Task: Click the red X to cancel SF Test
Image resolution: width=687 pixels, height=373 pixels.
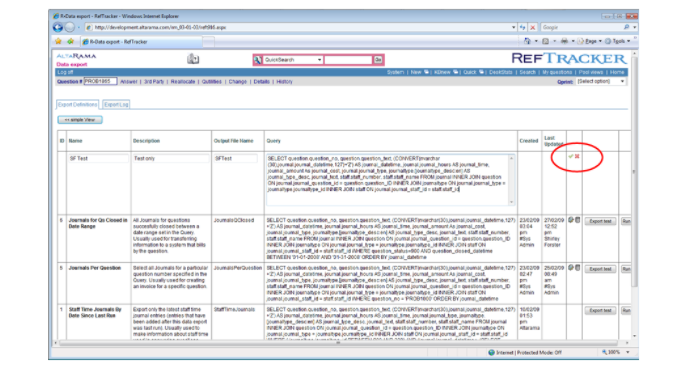Action: (577, 156)
